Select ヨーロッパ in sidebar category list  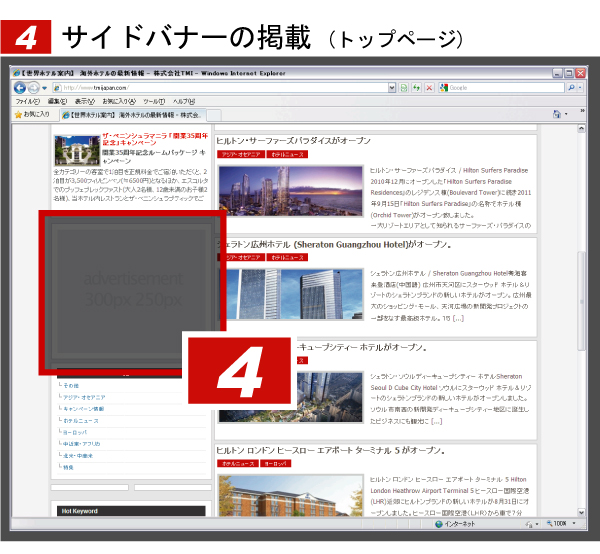(75, 432)
